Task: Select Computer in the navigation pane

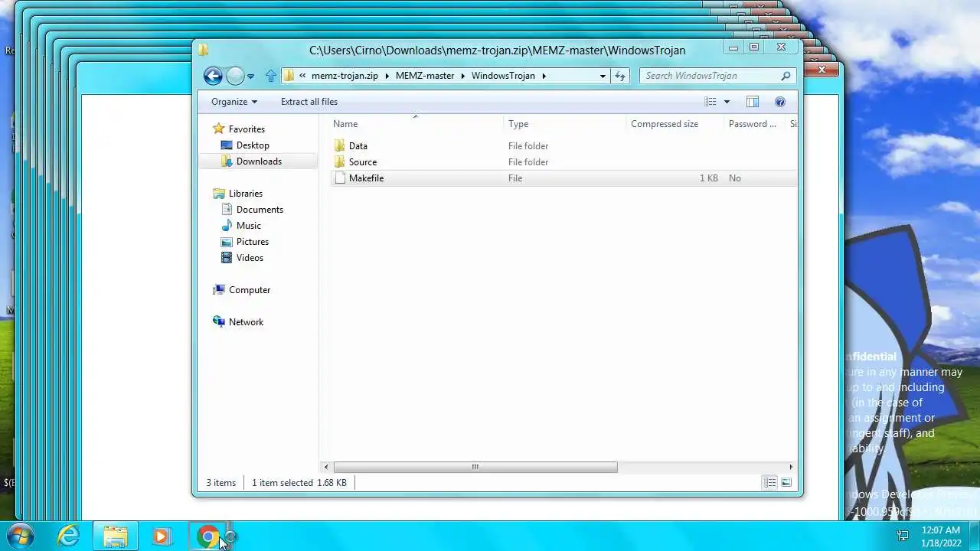Action: coord(250,290)
